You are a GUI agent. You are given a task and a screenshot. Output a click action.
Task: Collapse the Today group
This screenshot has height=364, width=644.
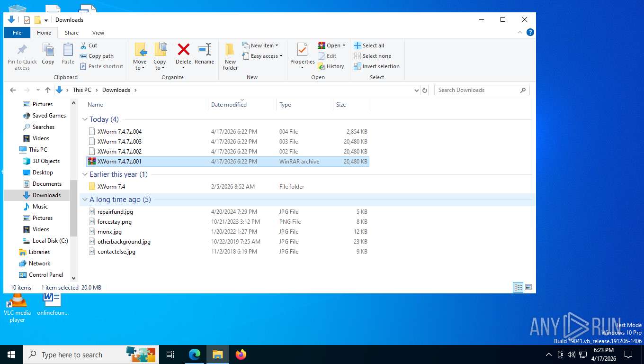coord(85,119)
